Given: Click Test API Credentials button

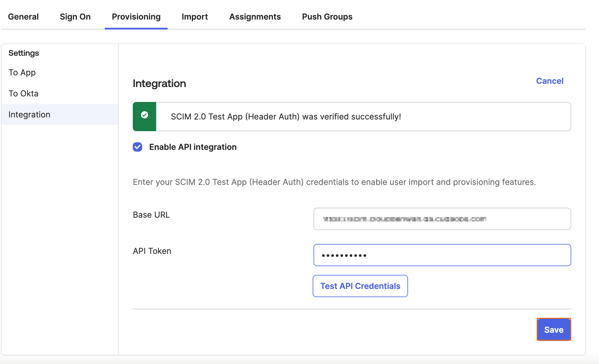Looking at the screenshot, I should [x=360, y=286].
